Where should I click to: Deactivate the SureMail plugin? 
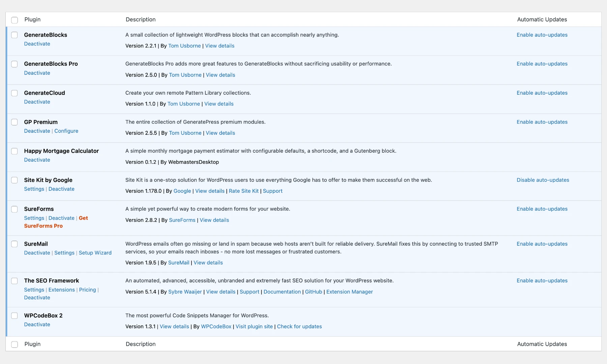(37, 253)
